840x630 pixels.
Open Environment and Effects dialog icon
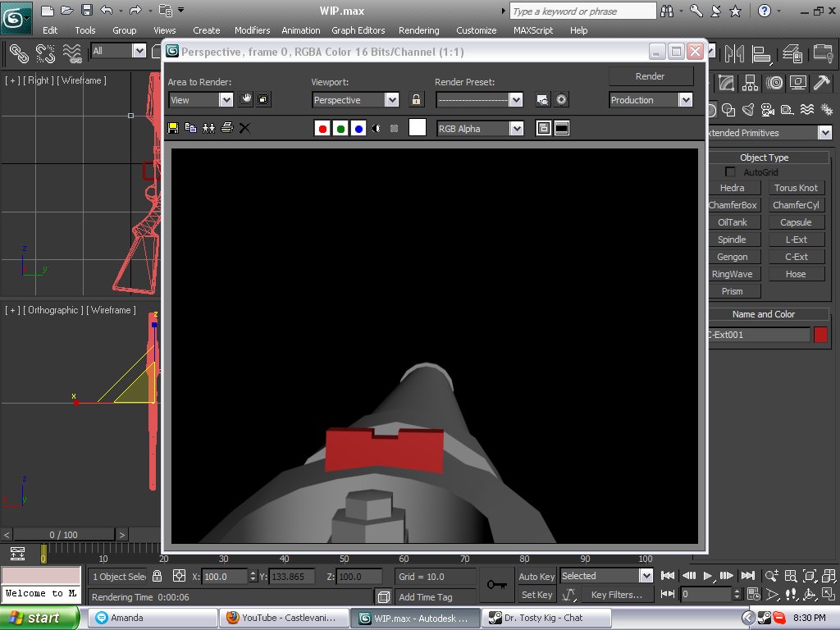click(x=561, y=100)
